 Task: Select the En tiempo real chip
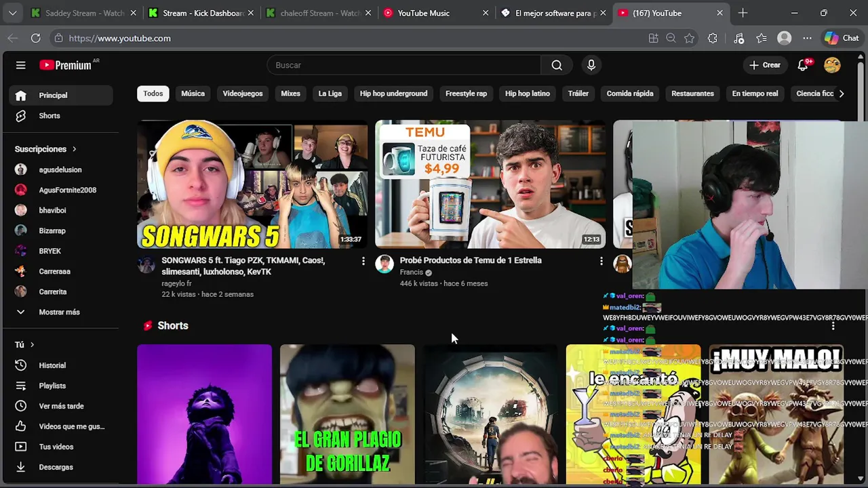[755, 94]
